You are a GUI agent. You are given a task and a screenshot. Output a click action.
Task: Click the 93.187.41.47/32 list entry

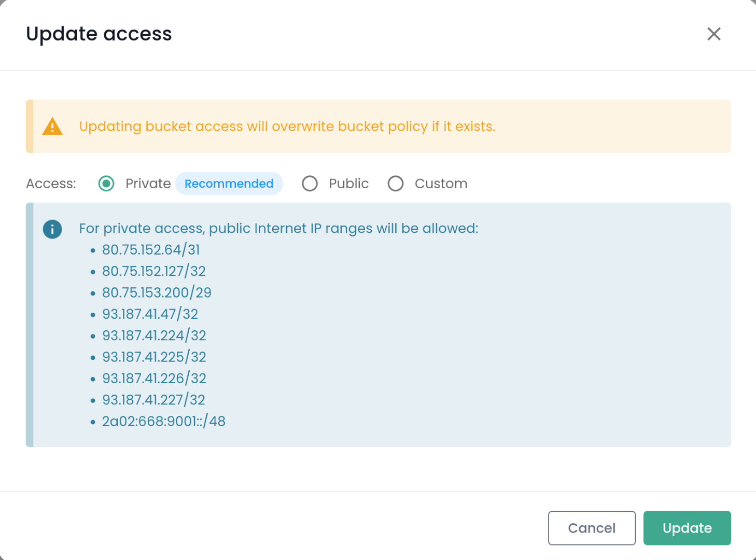150,314
